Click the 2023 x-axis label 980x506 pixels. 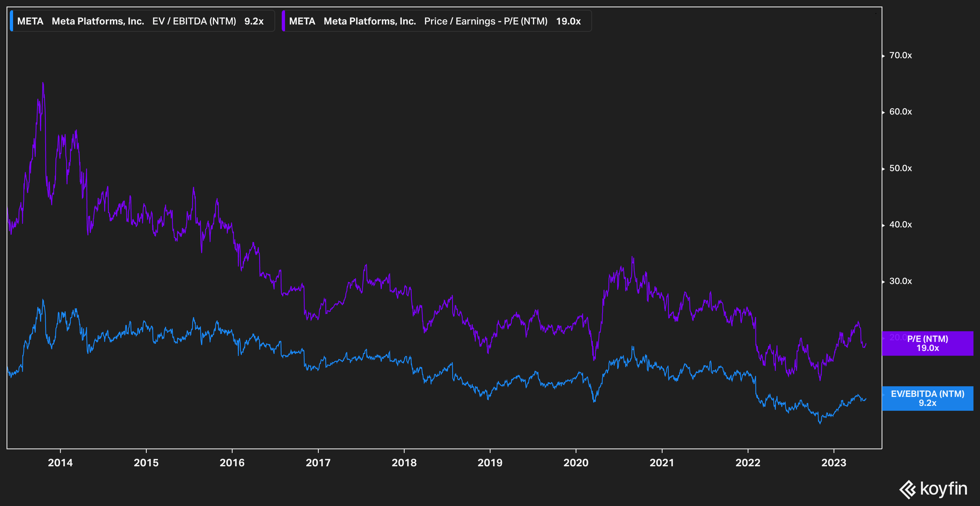(x=834, y=463)
